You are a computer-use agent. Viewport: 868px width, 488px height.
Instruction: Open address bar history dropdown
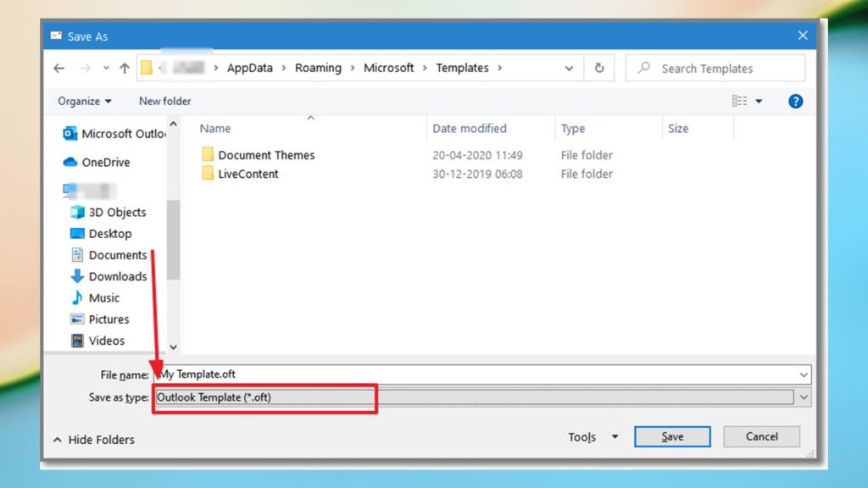point(569,68)
